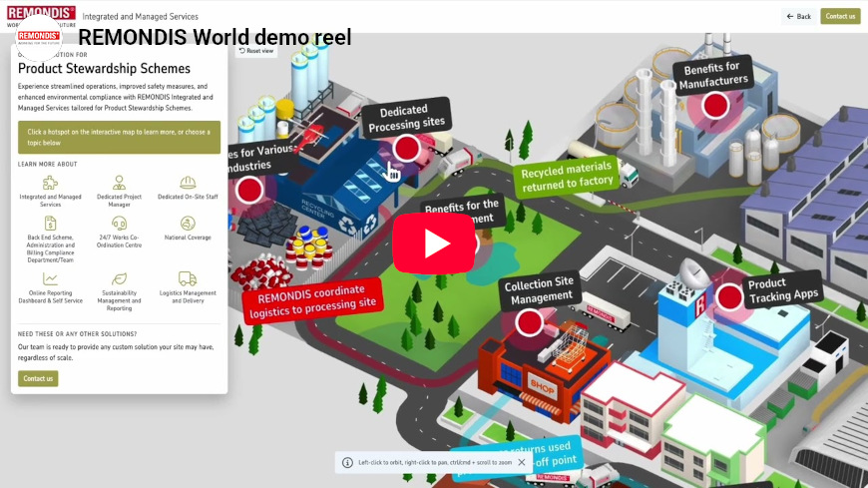Select the 24/7 Works Co-Ordination Centre icon

click(x=119, y=224)
